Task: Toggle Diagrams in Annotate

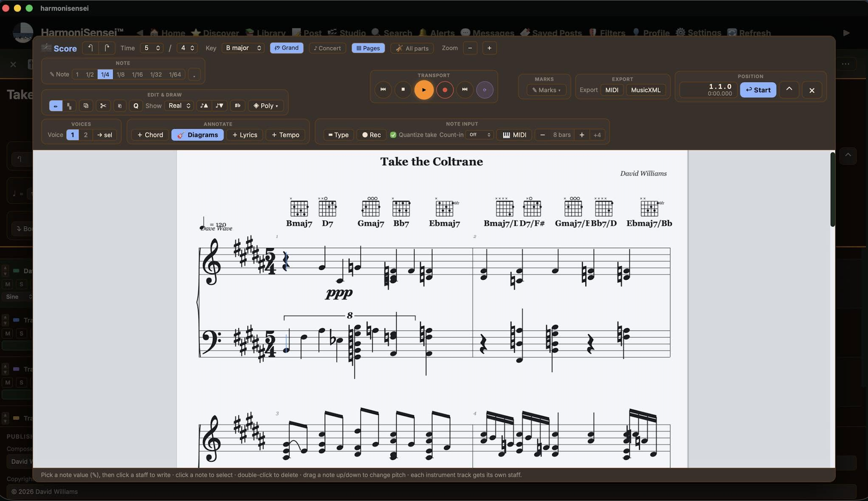Action: [x=197, y=135]
